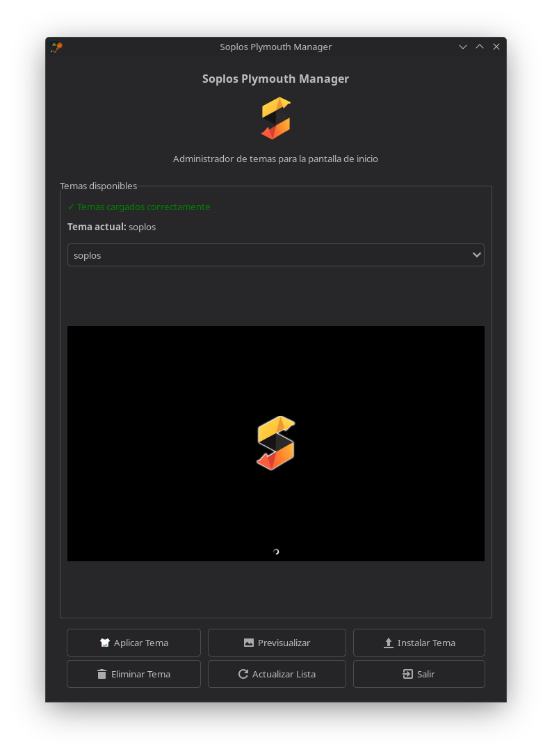Apply theme with Aplicar Tema button
The height and width of the screenshot is (756, 552).
133,642
